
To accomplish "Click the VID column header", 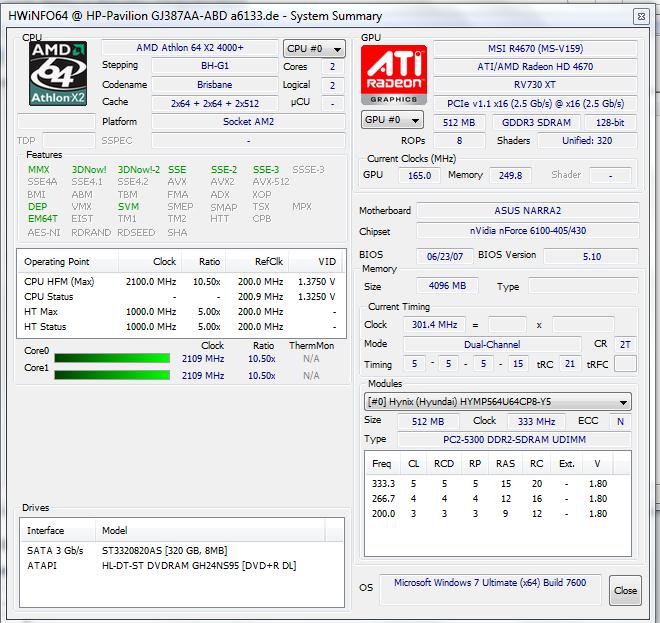I will (x=315, y=261).
